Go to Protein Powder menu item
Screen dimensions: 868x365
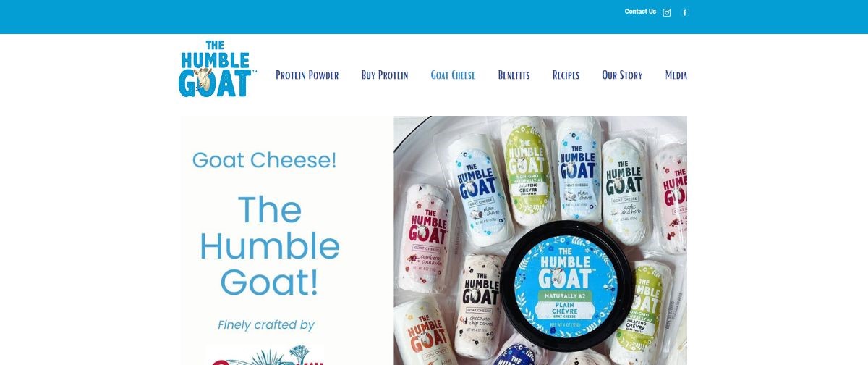pyautogui.click(x=307, y=75)
